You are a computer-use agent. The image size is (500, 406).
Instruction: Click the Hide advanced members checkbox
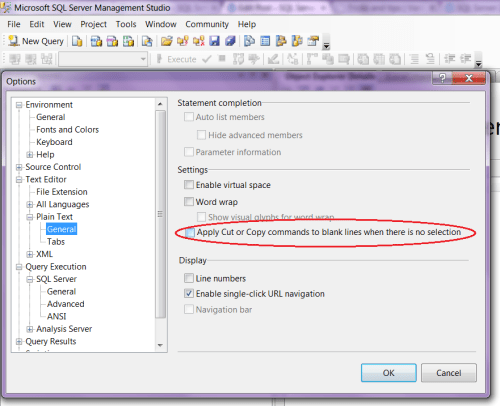[x=201, y=135]
